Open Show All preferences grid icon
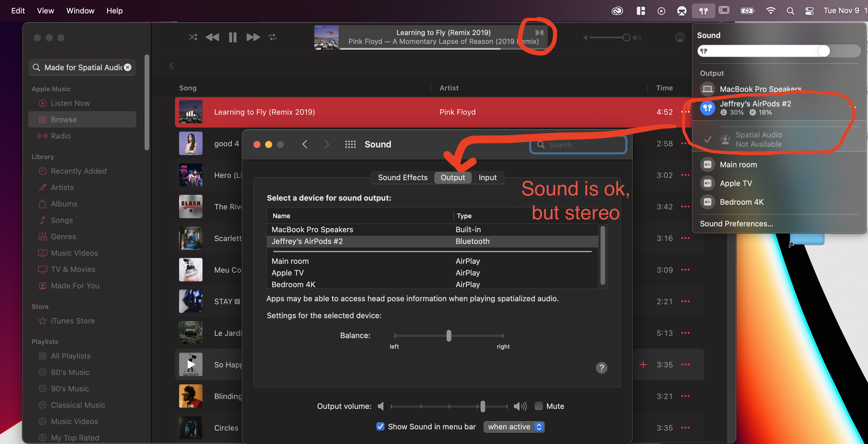The width and height of the screenshot is (868, 444). 350,144
